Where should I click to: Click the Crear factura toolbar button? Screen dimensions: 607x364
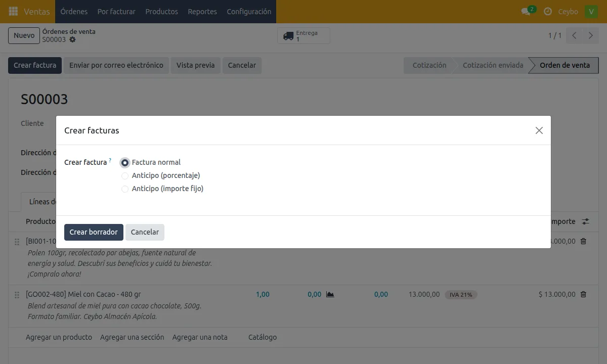35,65
